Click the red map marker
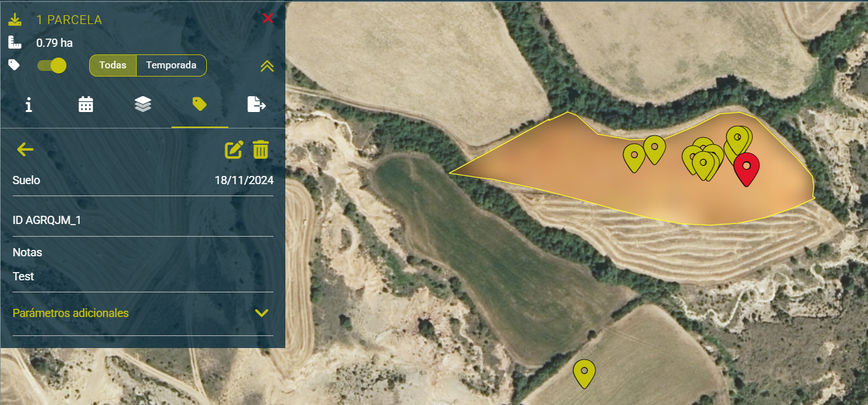This screenshot has width=868, height=405. (747, 167)
